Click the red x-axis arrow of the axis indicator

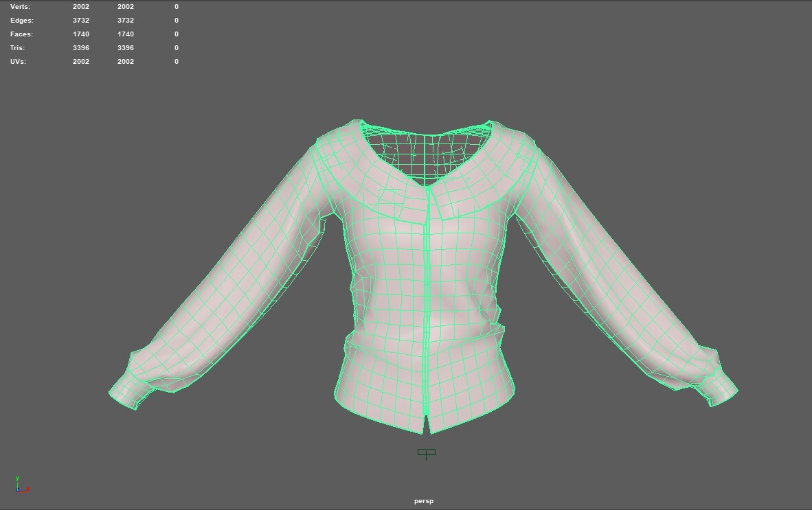(x=27, y=489)
